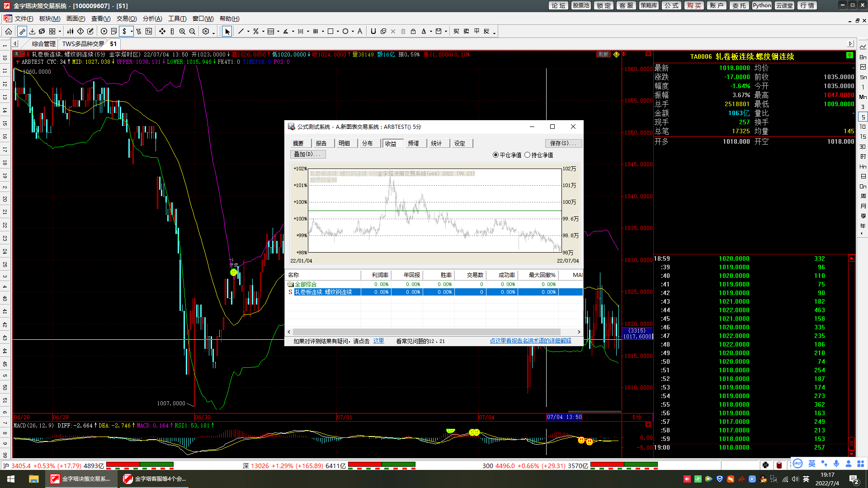Select the 平仓净值 radio button

click(496, 155)
